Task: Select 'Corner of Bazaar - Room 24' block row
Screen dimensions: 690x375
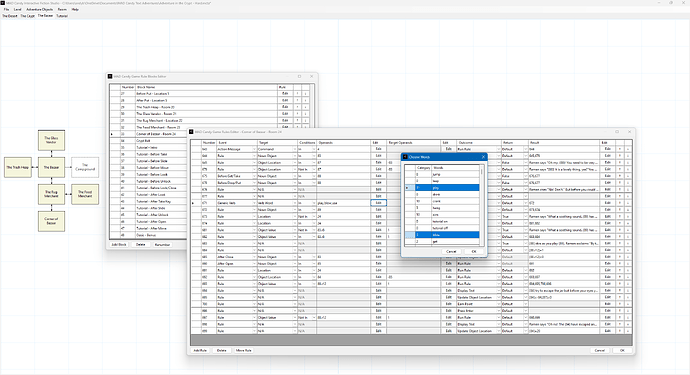Action: coord(148,134)
